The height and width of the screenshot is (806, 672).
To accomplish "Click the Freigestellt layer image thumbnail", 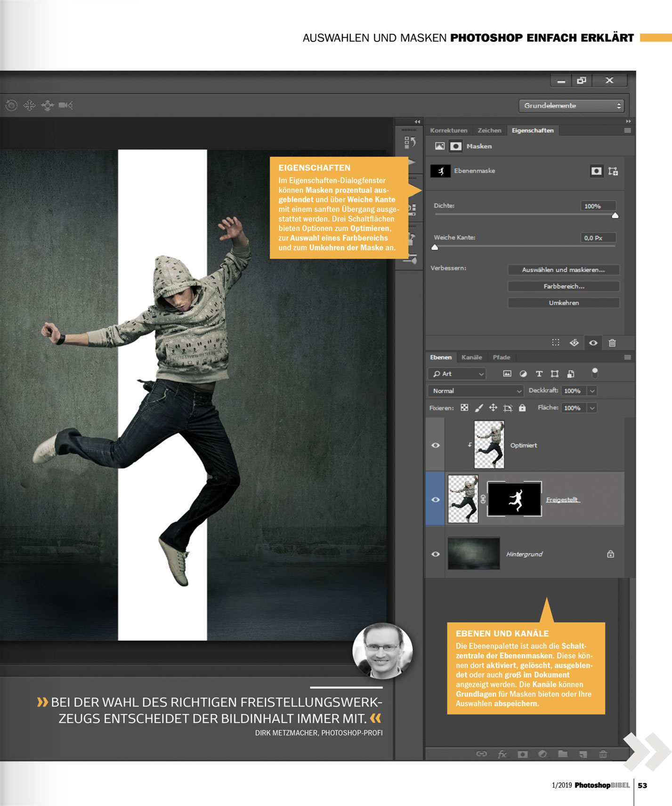I will pyautogui.click(x=463, y=499).
